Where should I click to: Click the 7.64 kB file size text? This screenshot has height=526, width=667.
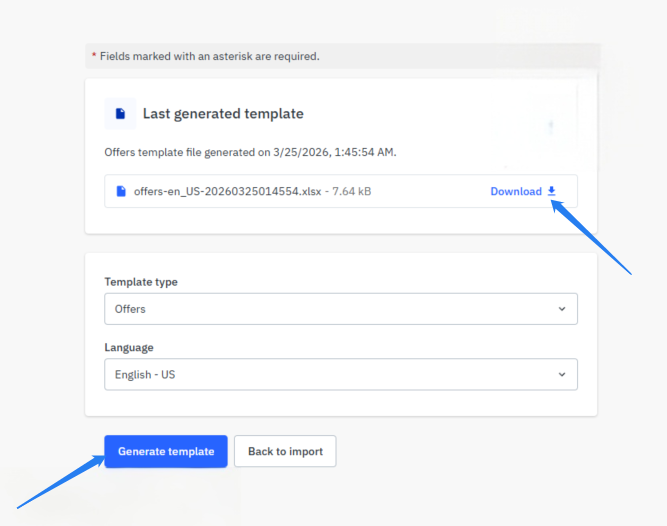pos(350,191)
